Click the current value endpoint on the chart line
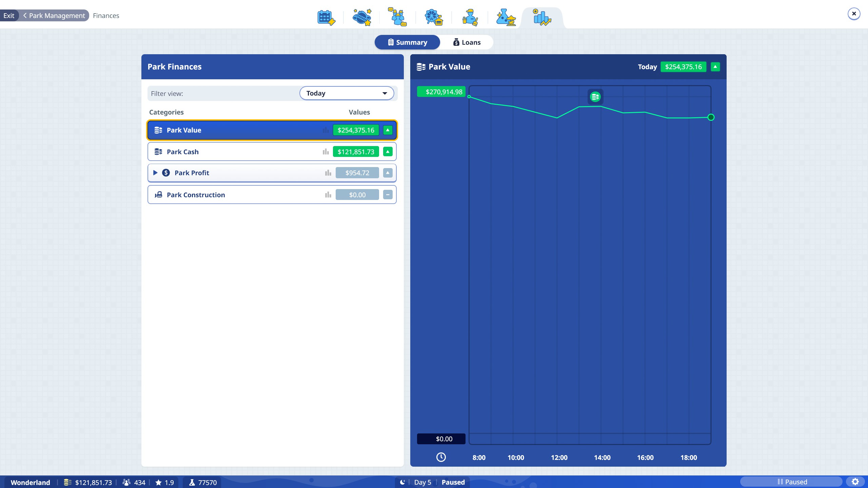 coord(711,117)
